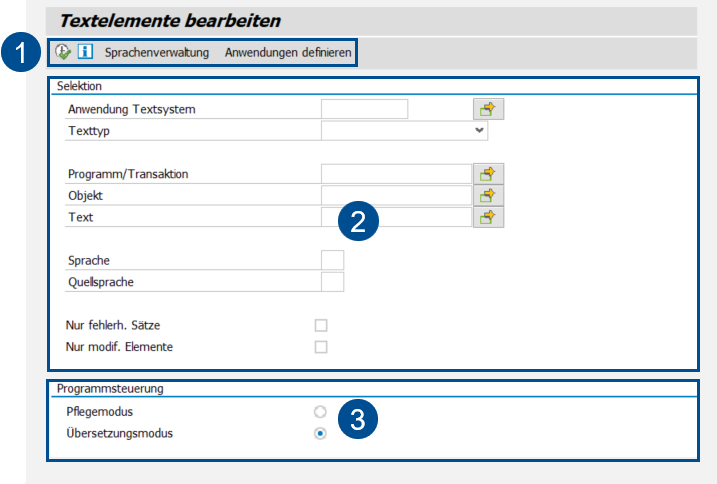
Task: Click into the Sprache input field
Action: [332, 260]
